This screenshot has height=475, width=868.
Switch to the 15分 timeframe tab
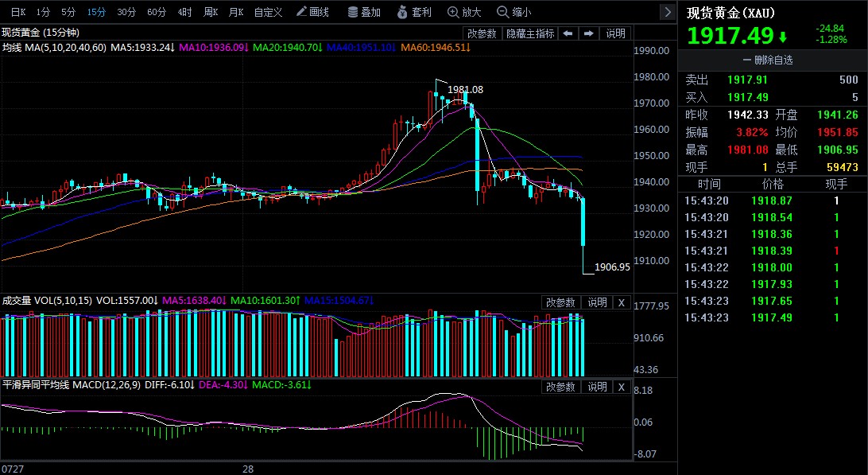[x=96, y=12]
